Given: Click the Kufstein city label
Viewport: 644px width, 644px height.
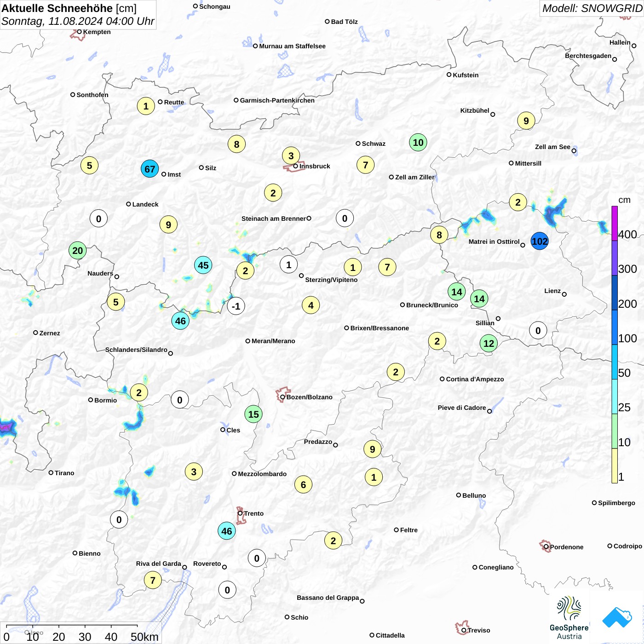Looking at the screenshot, I should tap(466, 75).
